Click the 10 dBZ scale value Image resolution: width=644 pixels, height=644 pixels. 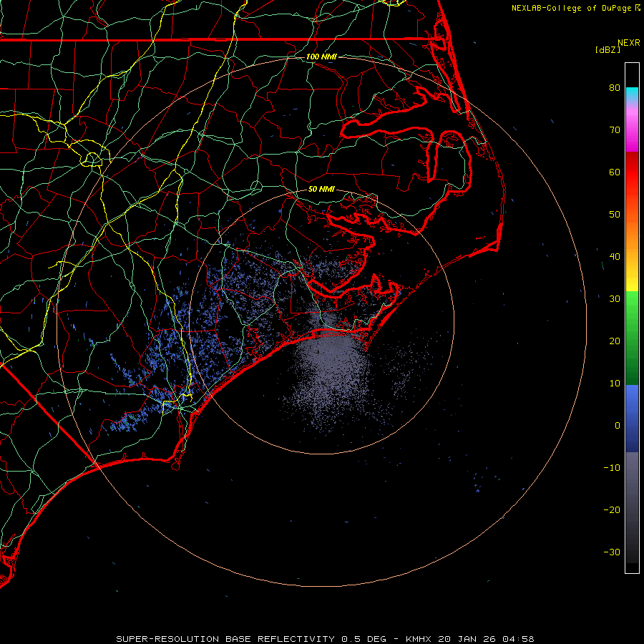(615, 384)
